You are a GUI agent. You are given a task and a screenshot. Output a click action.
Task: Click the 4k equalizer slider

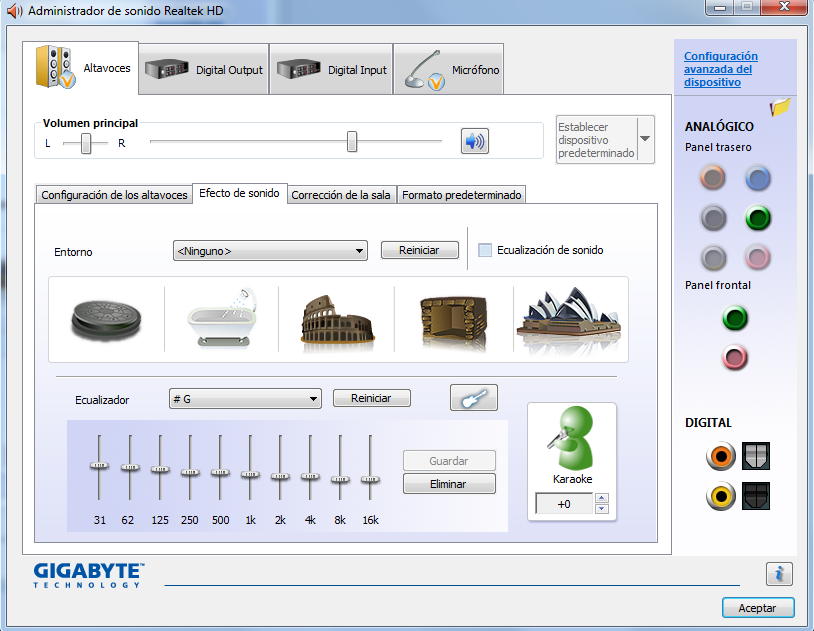[x=310, y=476]
